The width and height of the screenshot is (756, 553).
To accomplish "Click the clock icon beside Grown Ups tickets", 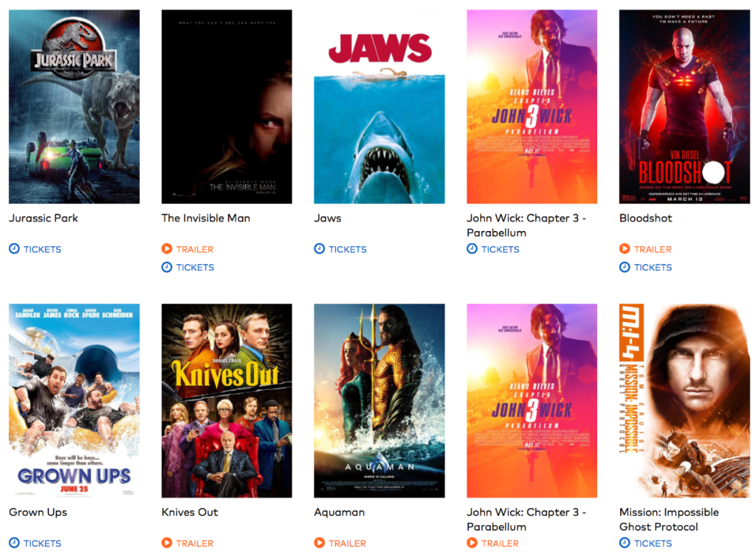I will 15,543.
